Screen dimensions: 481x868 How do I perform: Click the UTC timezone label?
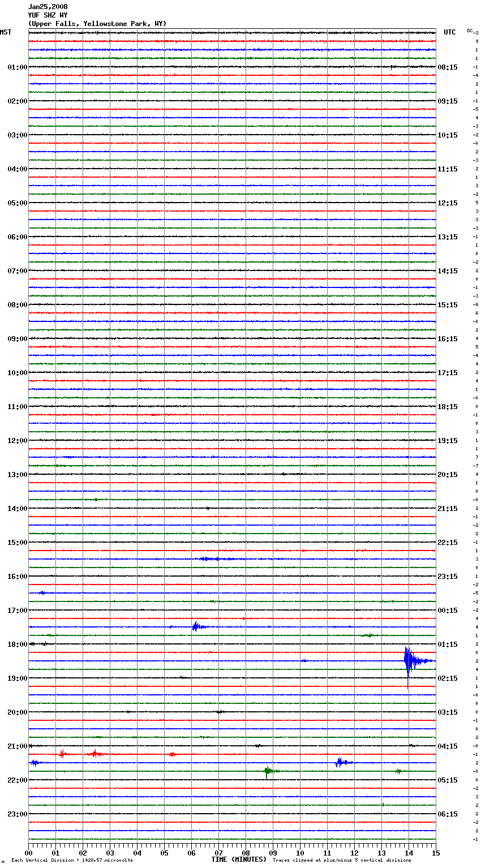point(450,32)
